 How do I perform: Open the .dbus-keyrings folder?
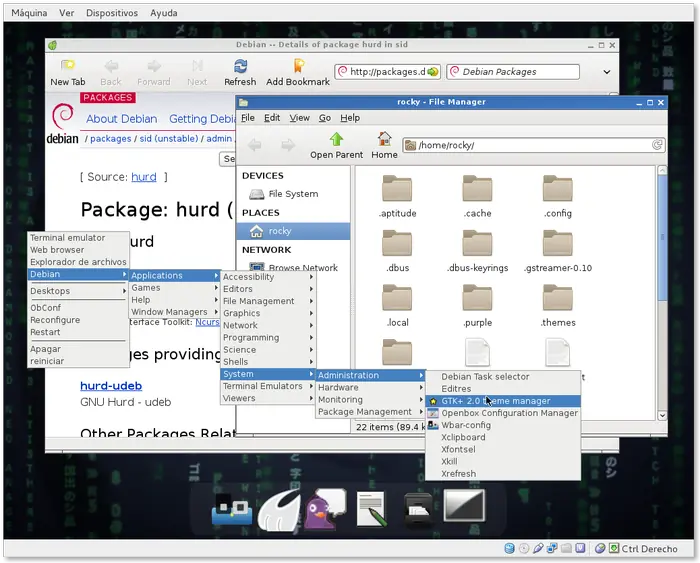click(477, 251)
